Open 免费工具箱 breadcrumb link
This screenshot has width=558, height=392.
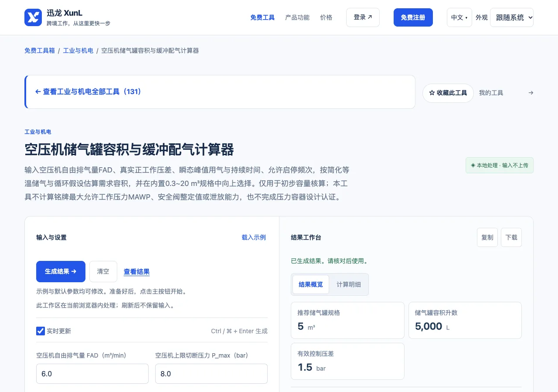[40, 51]
